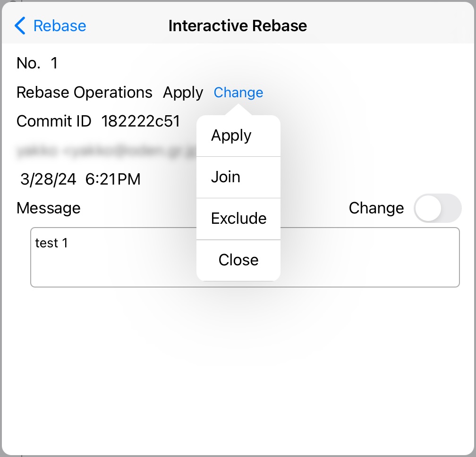Viewport: 476px width, 457px height.
Task: Select Exclude to skip this commit
Action: [239, 218]
